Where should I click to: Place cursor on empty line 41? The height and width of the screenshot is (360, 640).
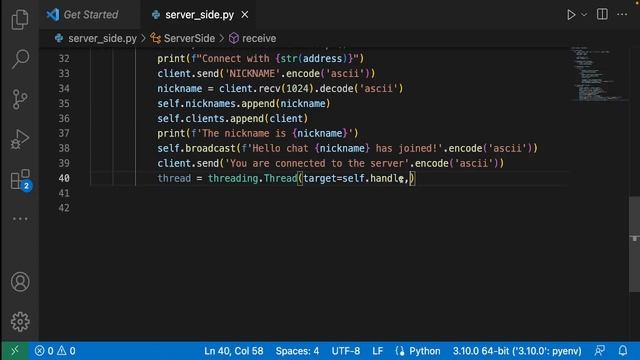tap(327, 193)
